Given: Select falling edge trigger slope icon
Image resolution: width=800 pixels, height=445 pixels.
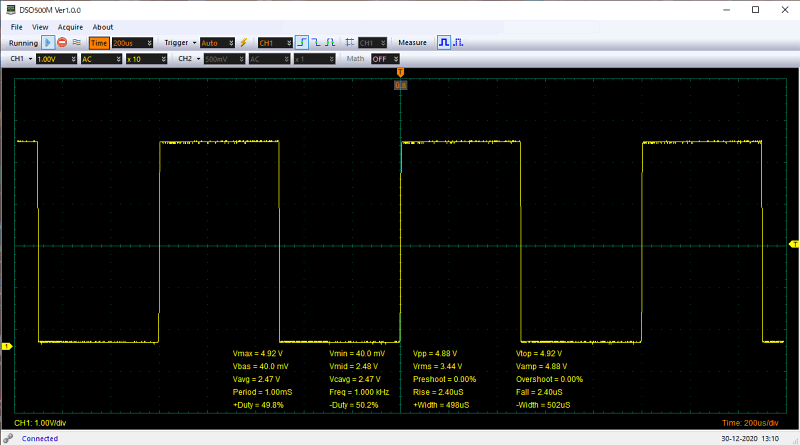Looking at the screenshot, I should [x=315, y=43].
